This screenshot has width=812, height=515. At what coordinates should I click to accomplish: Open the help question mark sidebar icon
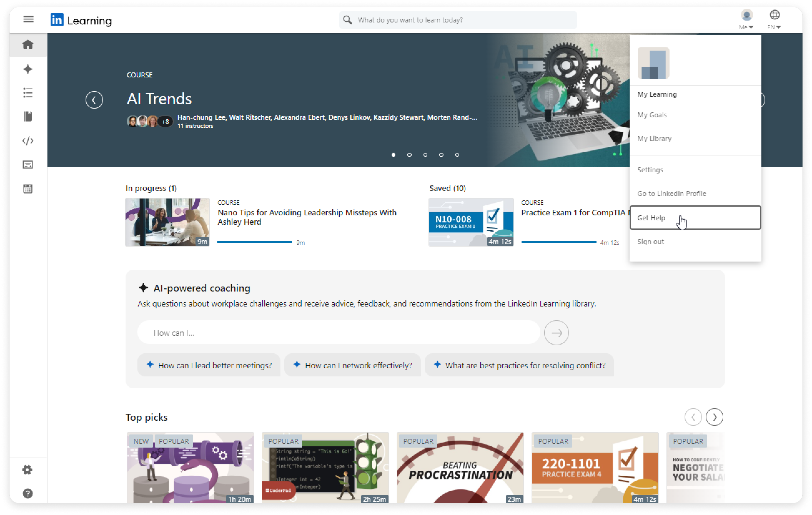pyautogui.click(x=28, y=493)
